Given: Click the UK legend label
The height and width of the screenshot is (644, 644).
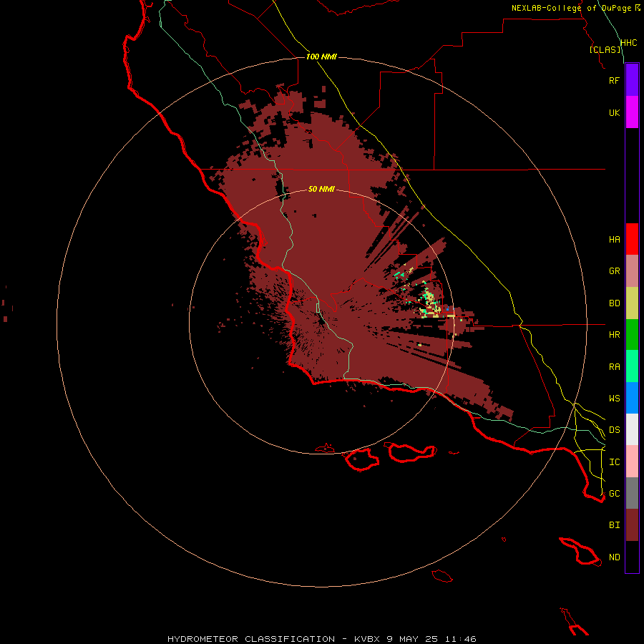Looking at the screenshot, I should click(x=614, y=113).
